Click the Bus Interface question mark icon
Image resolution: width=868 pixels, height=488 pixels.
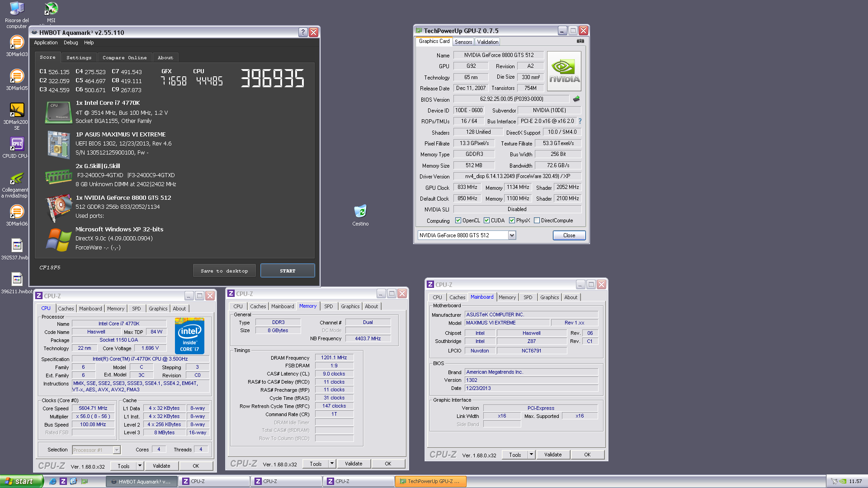point(580,121)
